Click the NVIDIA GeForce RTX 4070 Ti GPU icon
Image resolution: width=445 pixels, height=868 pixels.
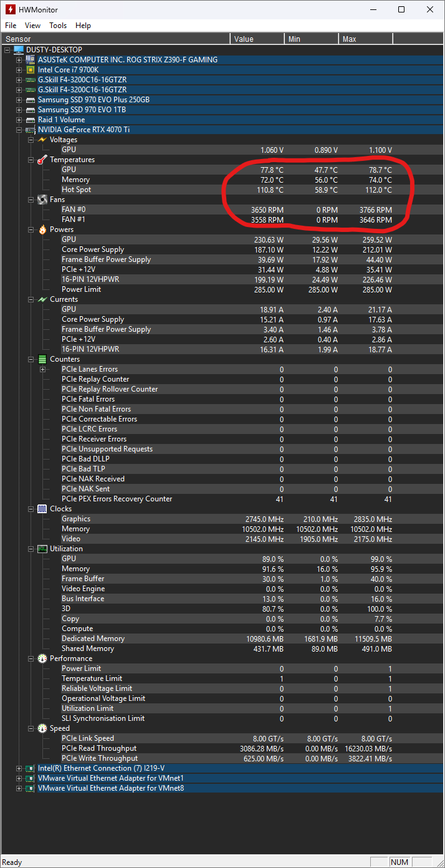tap(31, 130)
